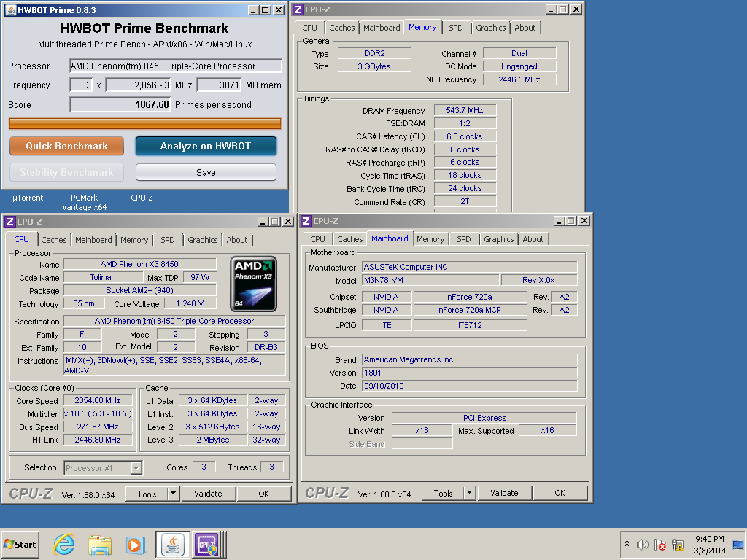Select About tab in the Memory window
The width and height of the screenshot is (747, 560).
coord(525,28)
